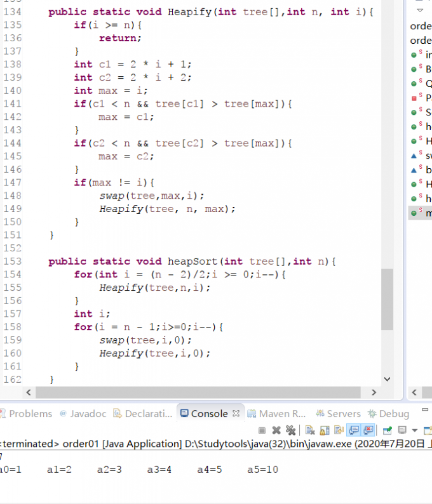Close the Console tab with X

[x=236, y=413]
